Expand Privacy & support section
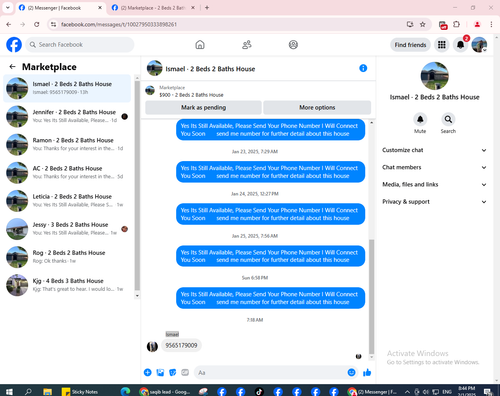Viewport: 500px width, 396px height. [x=434, y=202]
